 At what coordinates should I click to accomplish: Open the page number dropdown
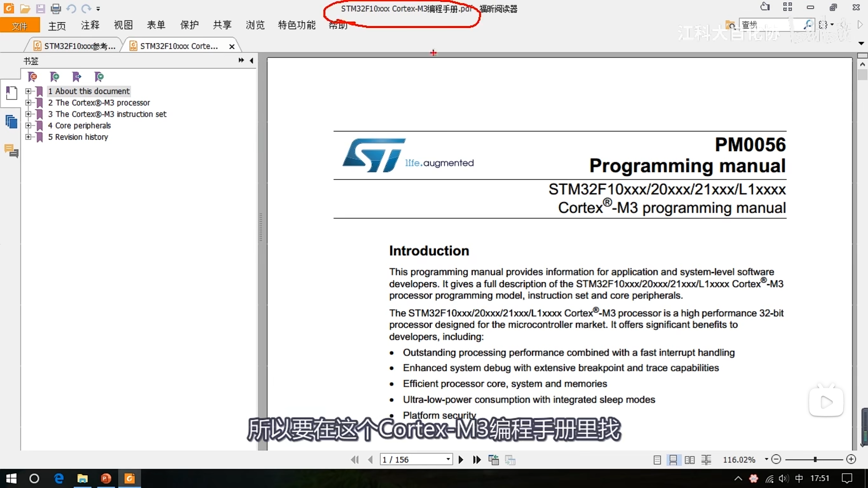[448, 460]
